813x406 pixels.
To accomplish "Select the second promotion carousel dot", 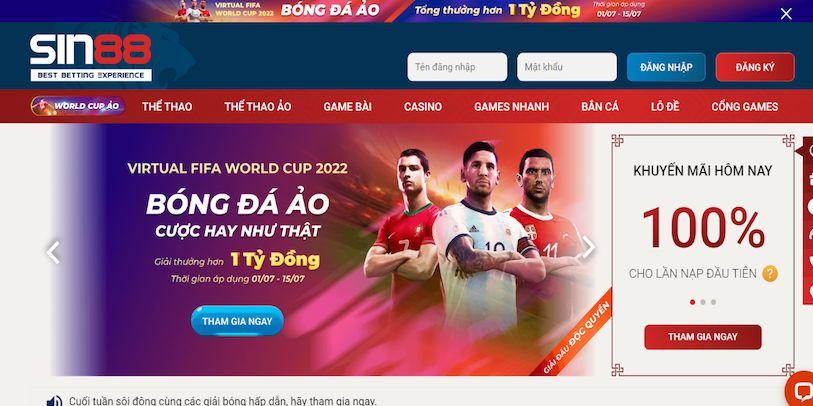I will [703, 302].
